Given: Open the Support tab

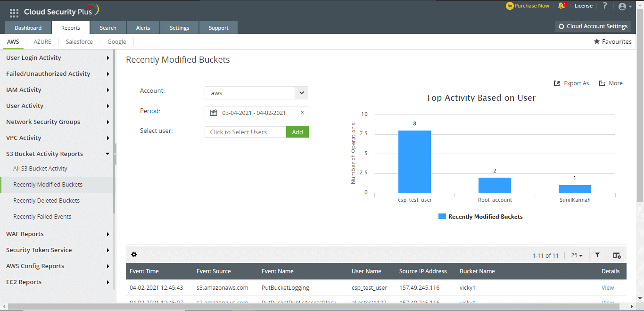Looking at the screenshot, I should tap(219, 28).
